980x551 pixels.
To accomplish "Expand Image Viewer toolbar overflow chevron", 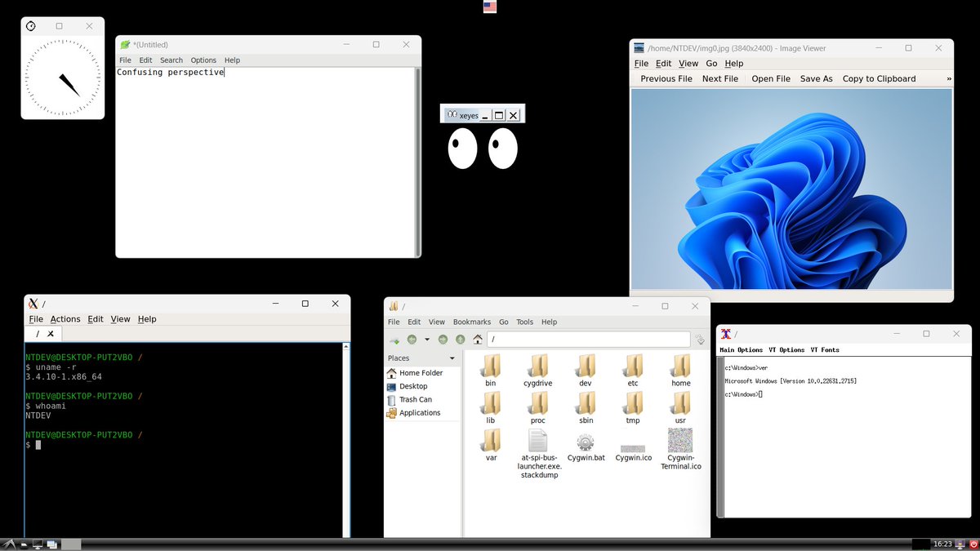I will tap(949, 78).
